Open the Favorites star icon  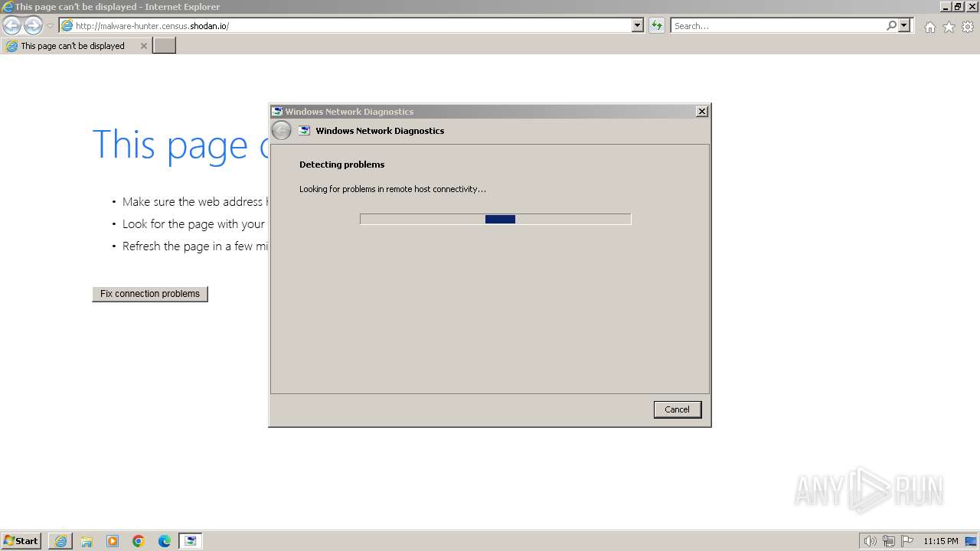point(949,27)
